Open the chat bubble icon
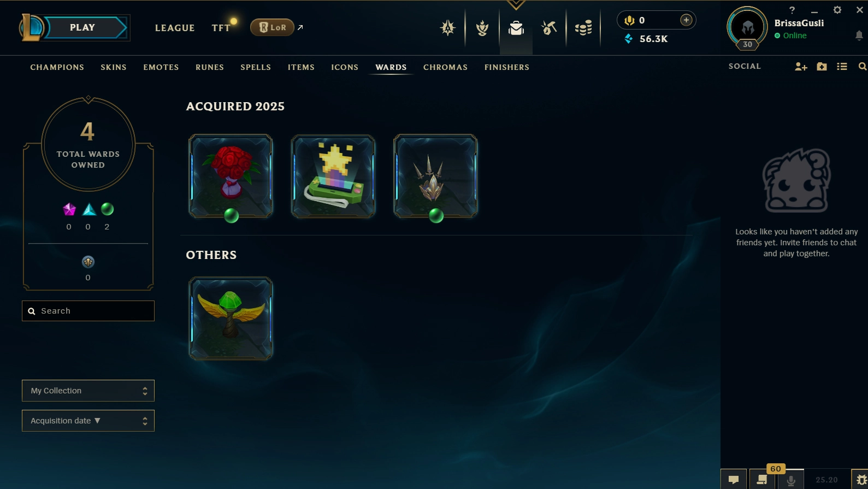This screenshot has width=868, height=489. pos(734,480)
